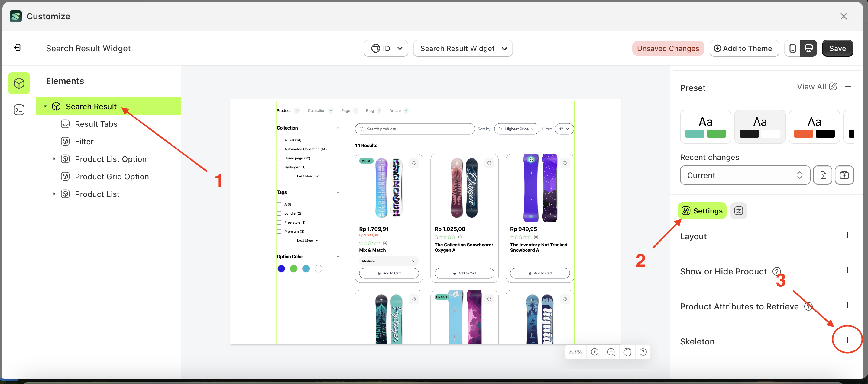Open the console icon below Elements panel
This screenshot has width=868, height=384.
[19, 110]
